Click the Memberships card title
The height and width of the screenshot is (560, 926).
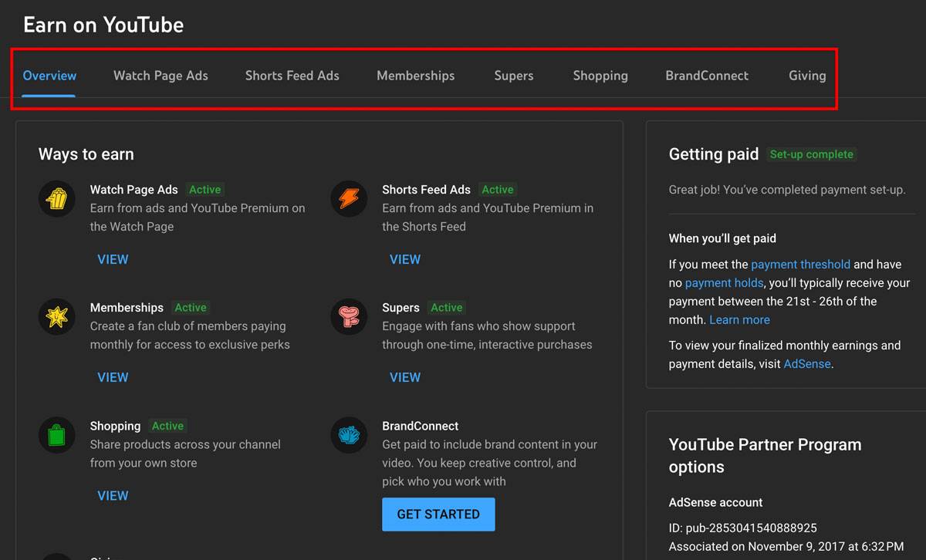coord(127,308)
